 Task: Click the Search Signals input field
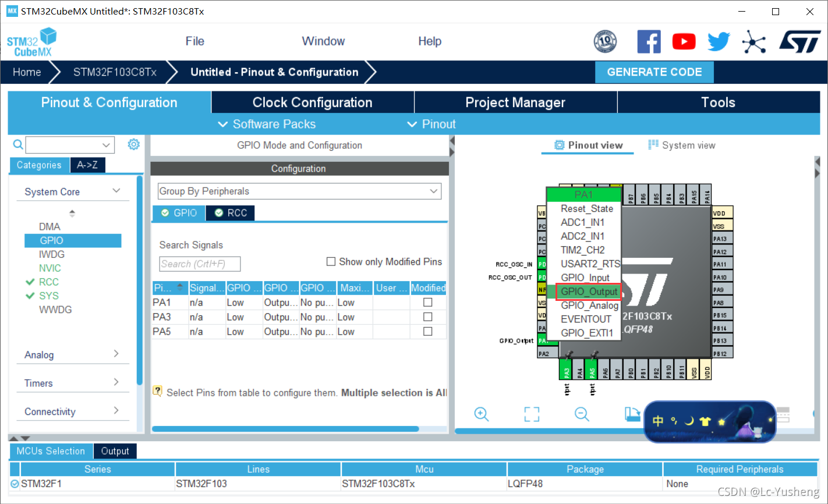pos(200,264)
